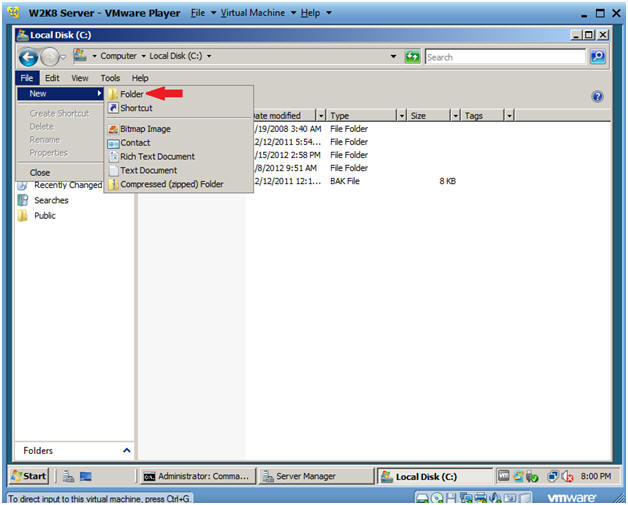Viewport: 628px width, 505px height.
Task: Open the Size column filter arrow
Action: (x=455, y=116)
